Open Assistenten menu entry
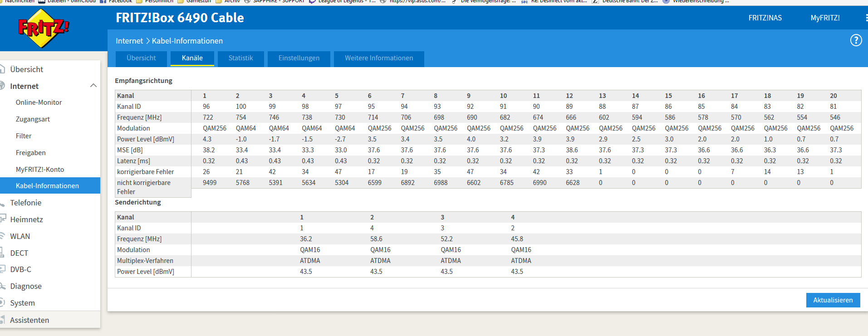 29,320
